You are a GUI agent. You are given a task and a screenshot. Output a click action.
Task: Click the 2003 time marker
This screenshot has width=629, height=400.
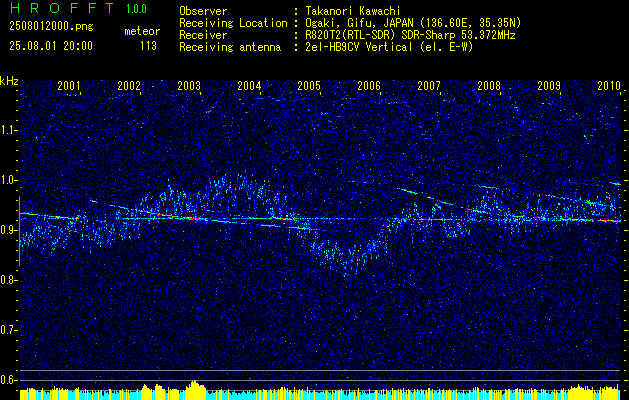tap(189, 85)
